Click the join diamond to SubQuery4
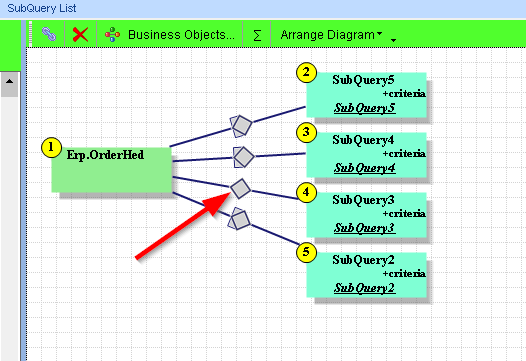The height and width of the screenshot is (361, 526). [243, 157]
